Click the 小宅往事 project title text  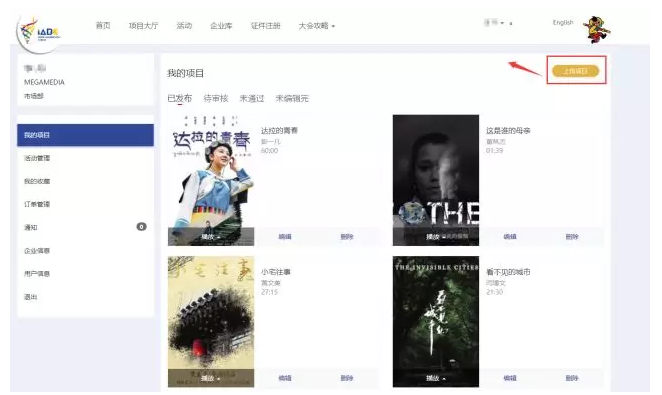point(276,272)
